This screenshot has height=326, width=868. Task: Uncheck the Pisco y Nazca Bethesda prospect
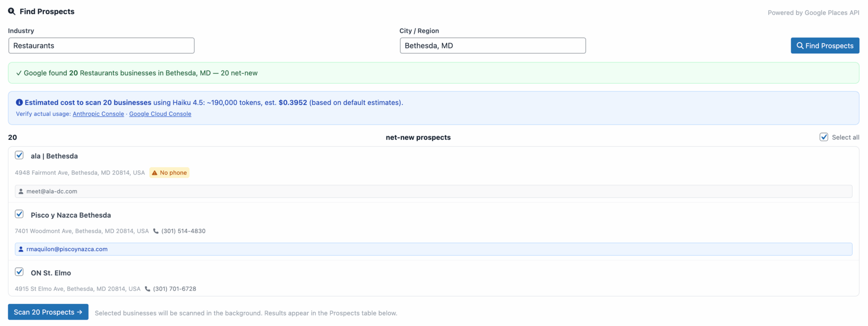coord(19,214)
